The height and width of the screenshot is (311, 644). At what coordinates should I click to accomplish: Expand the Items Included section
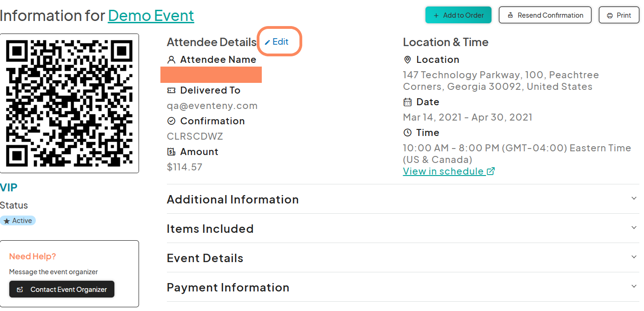[x=403, y=229]
